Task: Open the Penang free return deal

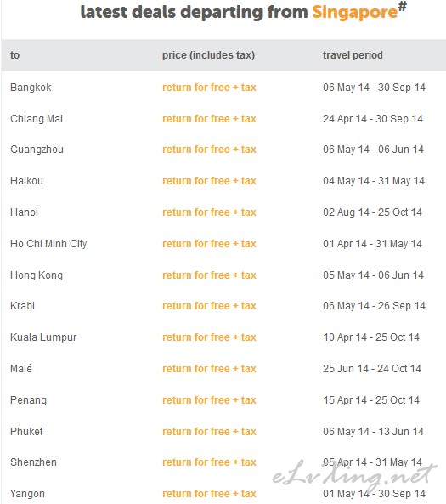Action: click(209, 400)
